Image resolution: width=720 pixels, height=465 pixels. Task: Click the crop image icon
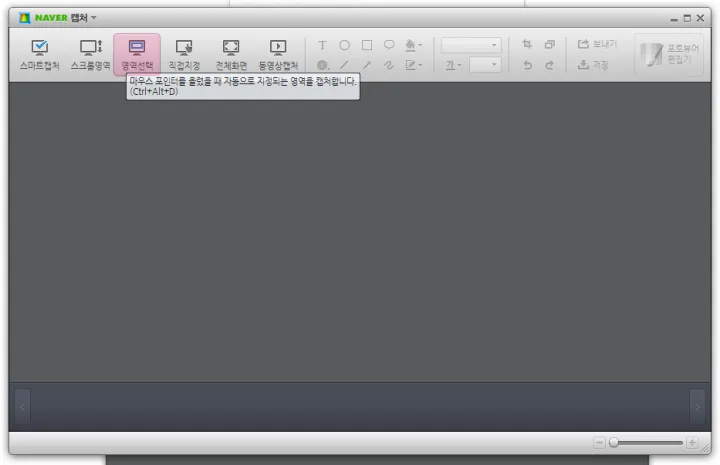527,44
